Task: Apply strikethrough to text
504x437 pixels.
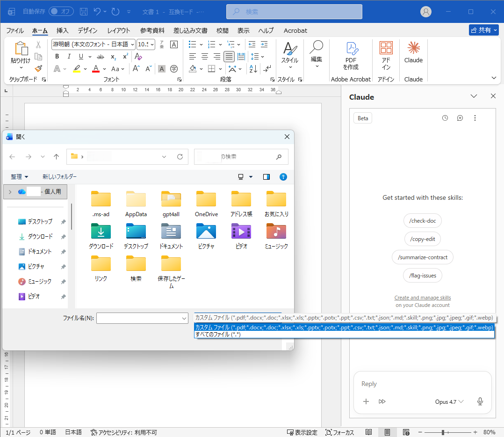Action: coord(101,57)
